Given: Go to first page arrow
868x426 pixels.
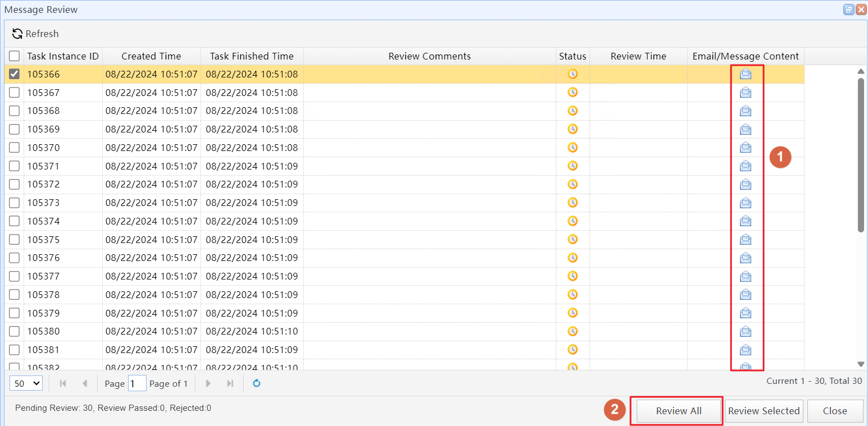Looking at the screenshot, I should tap(63, 383).
